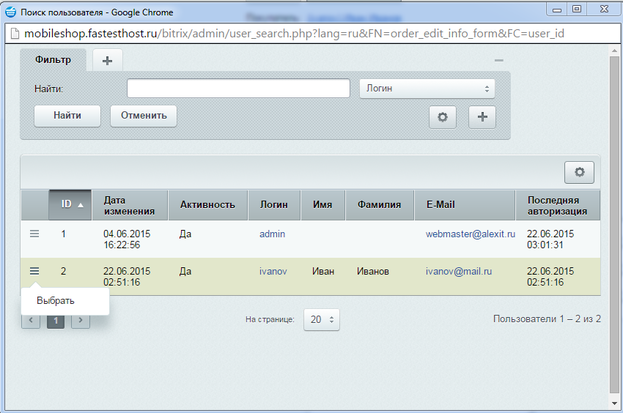623x413 pixels.
Task: Go to previous page arrow
Action: [x=31, y=321]
